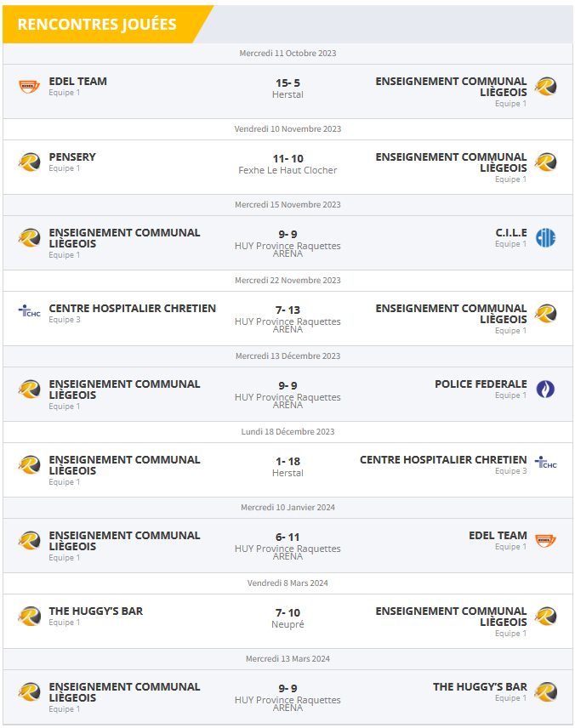Click CHC logo in 22 Novembre match

tap(30, 311)
